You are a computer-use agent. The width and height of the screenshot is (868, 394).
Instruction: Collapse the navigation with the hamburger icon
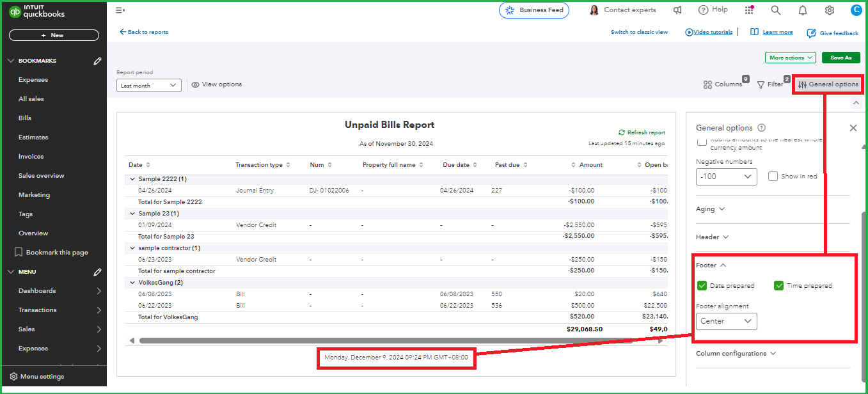pyautogui.click(x=121, y=10)
